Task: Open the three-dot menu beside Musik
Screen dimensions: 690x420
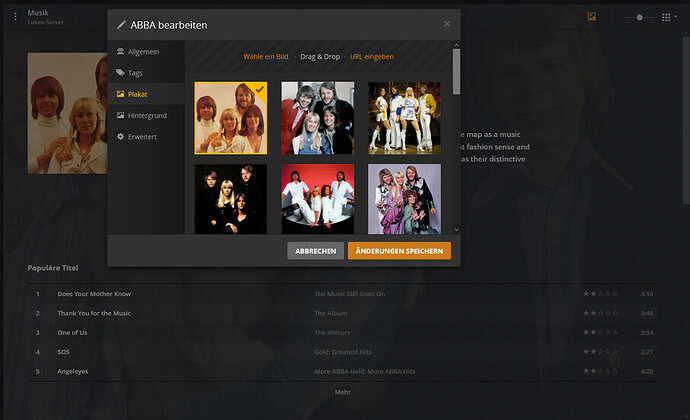Action: (15, 17)
